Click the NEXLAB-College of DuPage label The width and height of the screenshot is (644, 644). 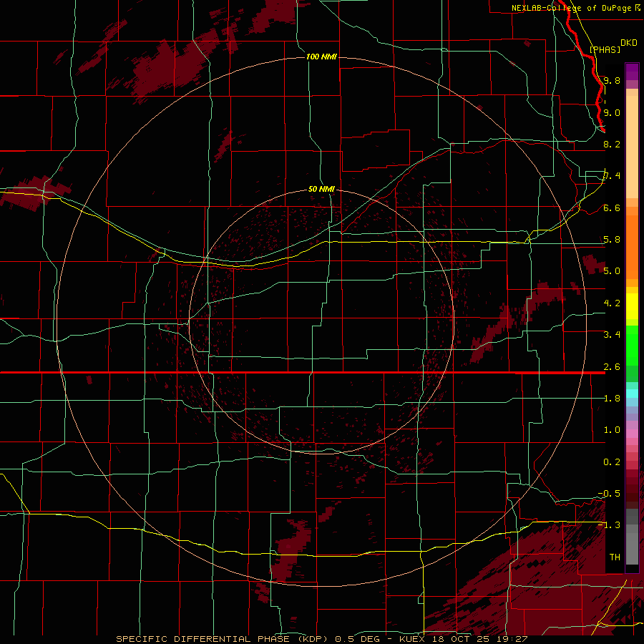(572, 8)
